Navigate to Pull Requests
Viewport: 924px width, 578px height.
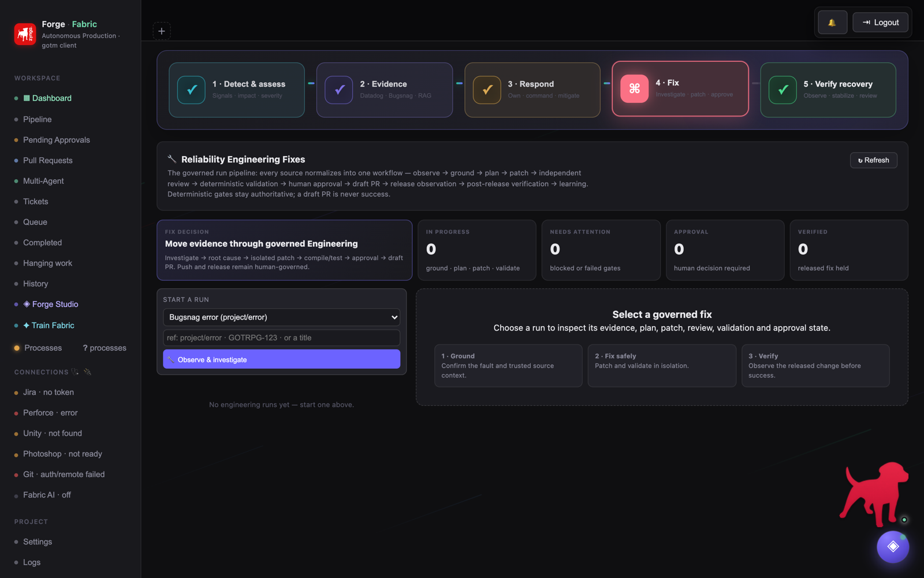pyautogui.click(x=48, y=160)
